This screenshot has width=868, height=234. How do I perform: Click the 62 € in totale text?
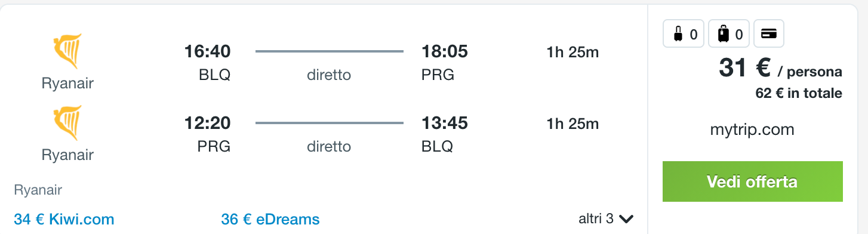(x=799, y=94)
